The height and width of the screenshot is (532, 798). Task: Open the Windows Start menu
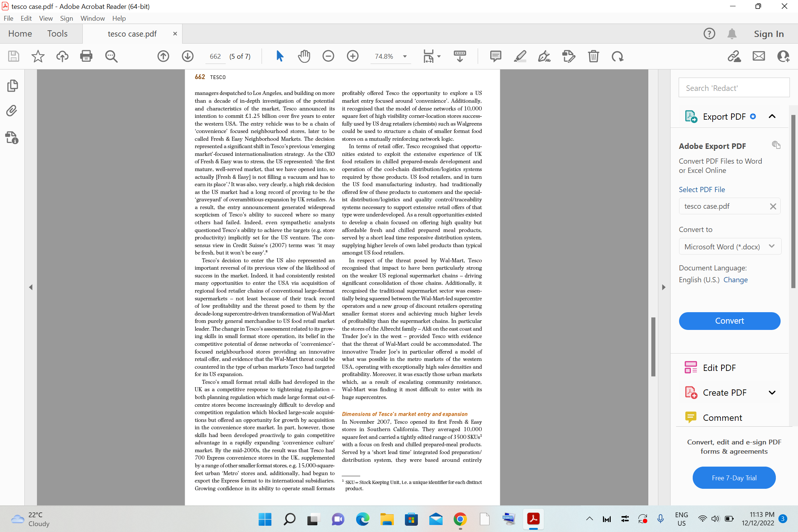click(x=265, y=519)
